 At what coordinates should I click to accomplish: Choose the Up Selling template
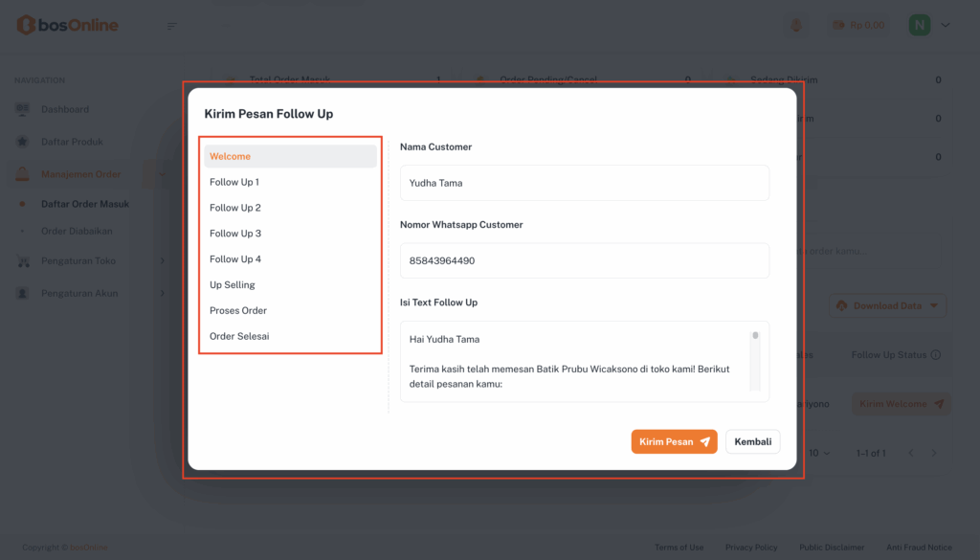coord(233,285)
